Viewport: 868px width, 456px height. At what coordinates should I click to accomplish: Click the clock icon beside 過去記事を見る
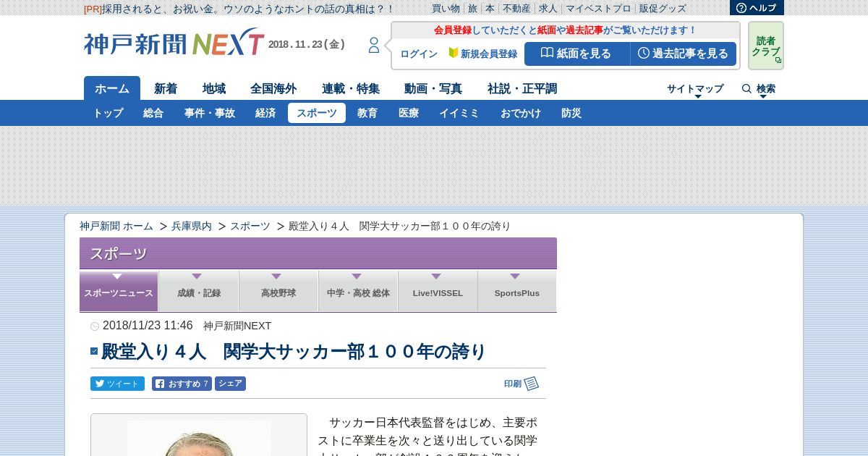[x=644, y=53]
